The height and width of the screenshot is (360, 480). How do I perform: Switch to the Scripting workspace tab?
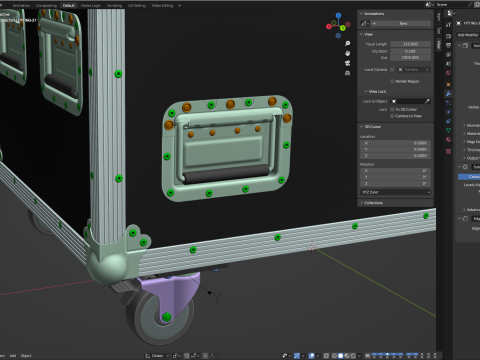pyautogui.click(x=114, y=5)
